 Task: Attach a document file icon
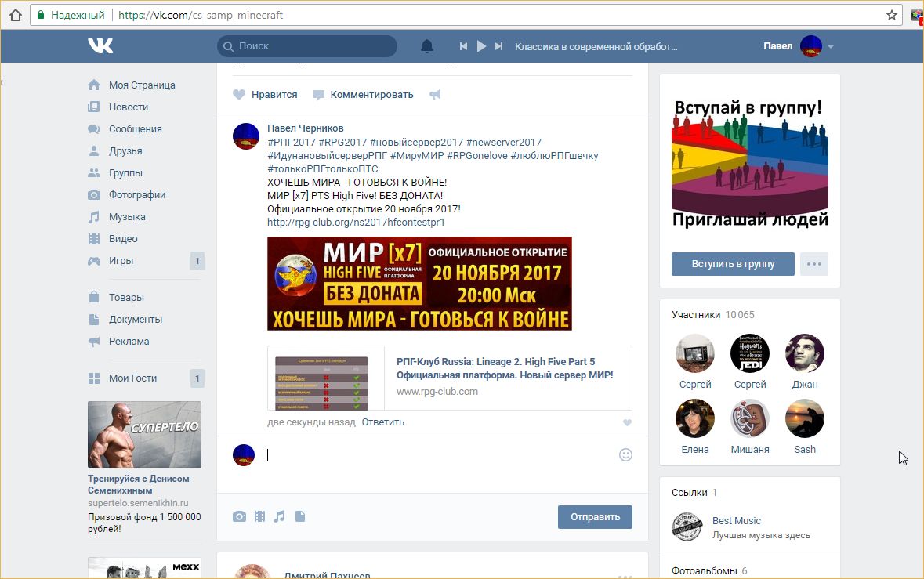pos(300,516)
